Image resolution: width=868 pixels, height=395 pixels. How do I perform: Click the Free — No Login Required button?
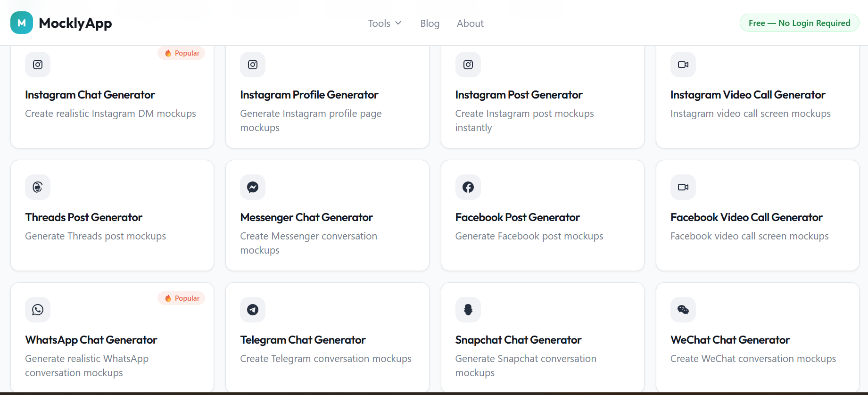[x=799, y=23]
